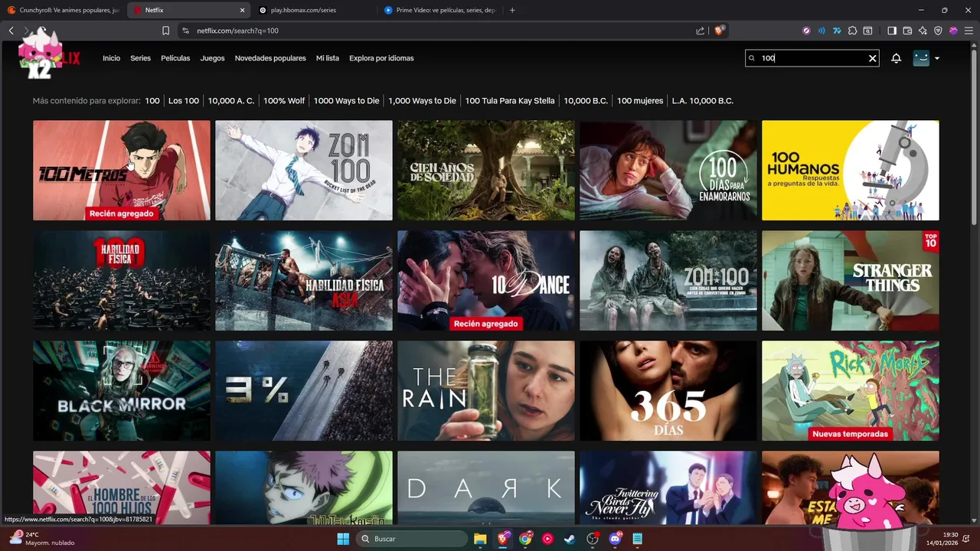Open Zom 100 Bucket List anime thumbnail
Image resolution: width=980 pixels, height=551 pixels.
pyautogui.click(x=304, y=171)
